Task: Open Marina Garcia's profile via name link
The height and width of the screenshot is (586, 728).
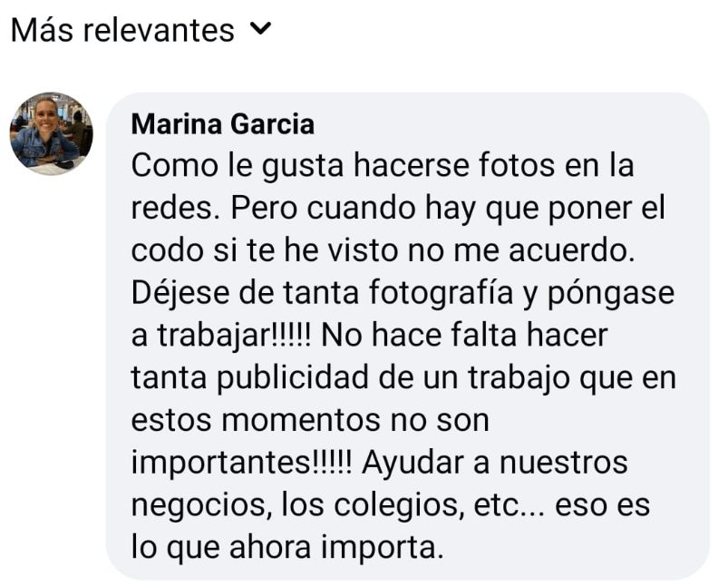Action: click(x=223, y=124)
